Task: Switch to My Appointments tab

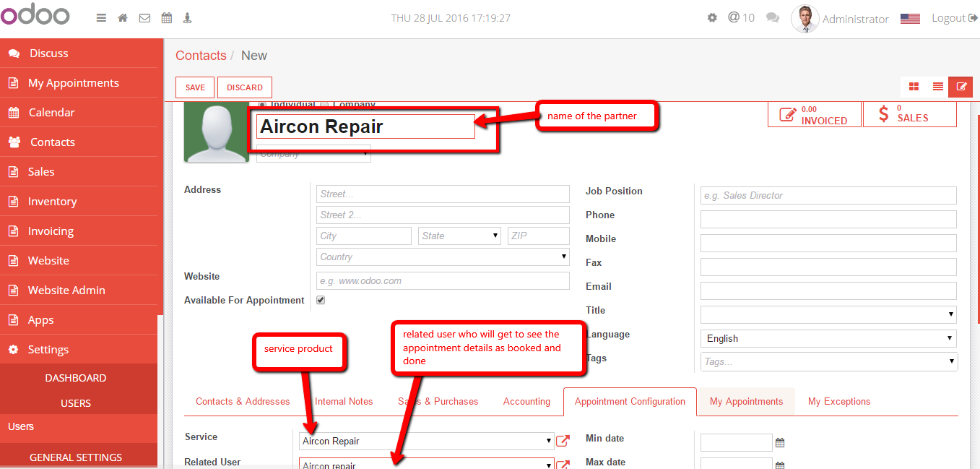Action: click(x=746, y=402)
